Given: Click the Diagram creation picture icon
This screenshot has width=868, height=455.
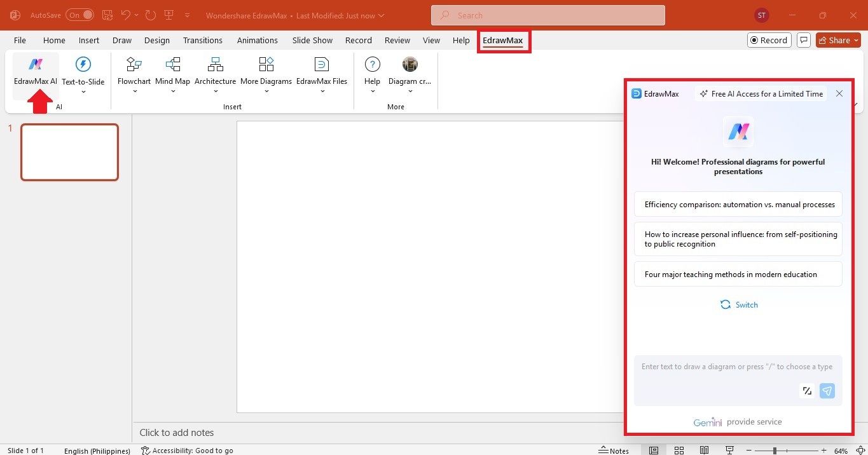Looking at the screenshot, I should coord(410,64).
